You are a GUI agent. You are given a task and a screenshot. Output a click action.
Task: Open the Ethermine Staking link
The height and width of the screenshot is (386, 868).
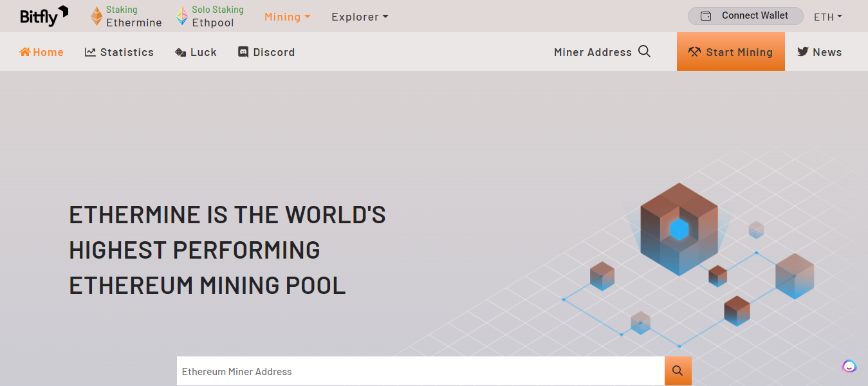[x=126, y=16]
